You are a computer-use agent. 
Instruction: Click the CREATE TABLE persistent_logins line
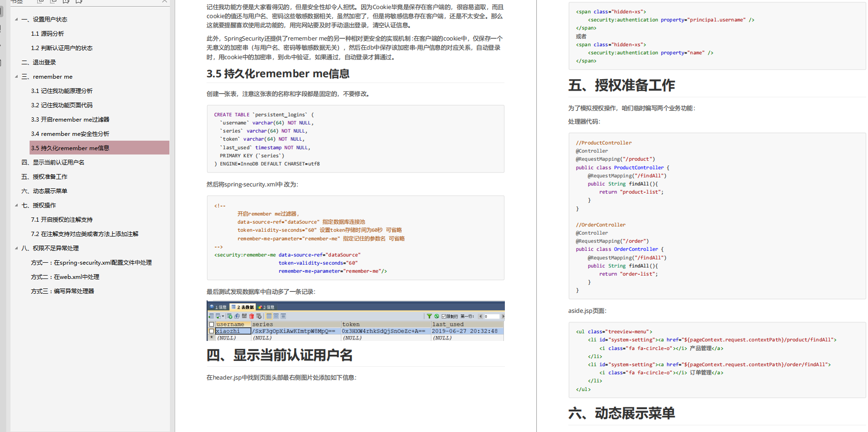coord(264,114)
